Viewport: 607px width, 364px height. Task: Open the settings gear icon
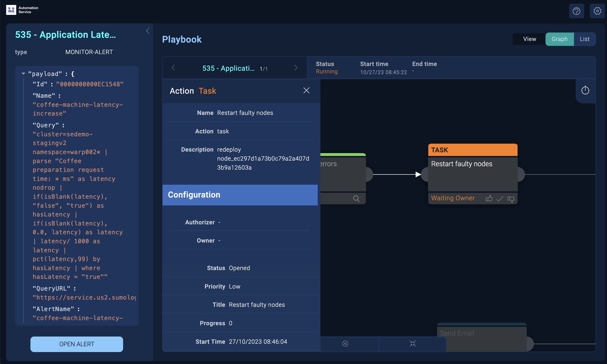point(598,11)
